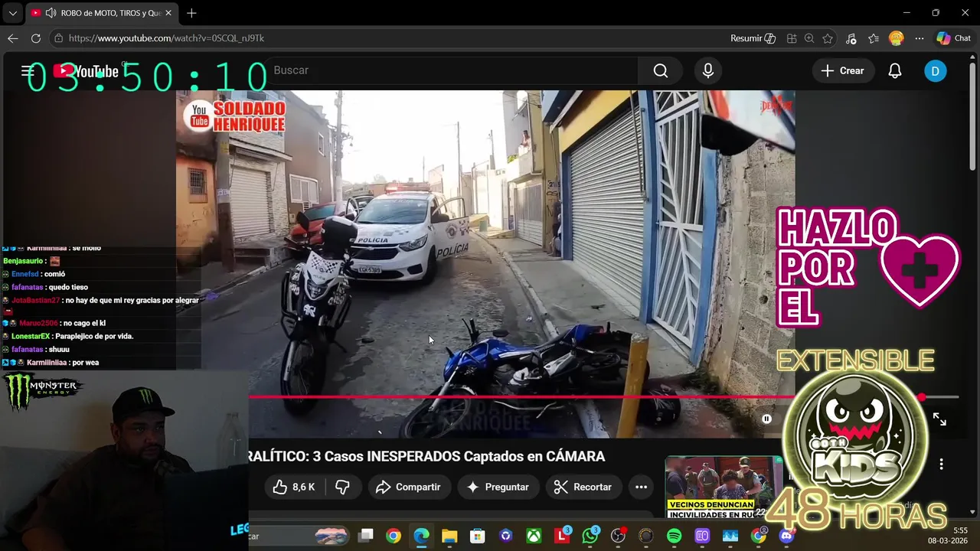Dislike the video
The height and width of the screenshot is (551, 980).
(x=343, y=487)
